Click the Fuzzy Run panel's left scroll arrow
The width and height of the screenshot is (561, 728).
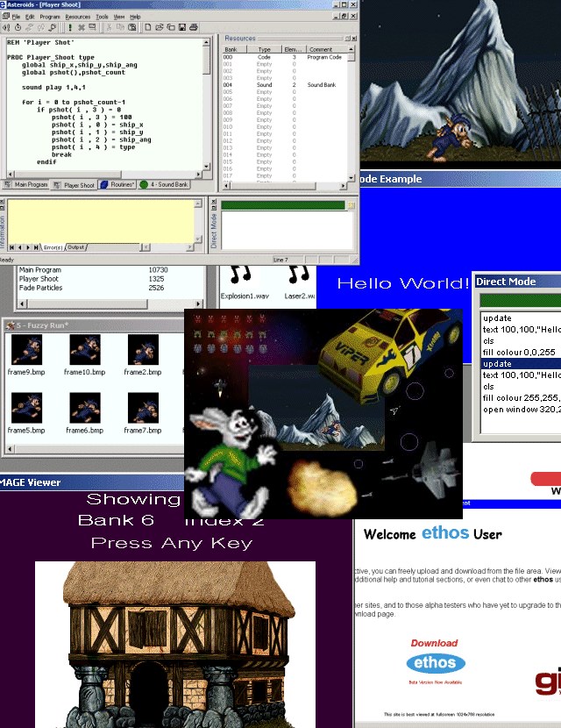9,449
